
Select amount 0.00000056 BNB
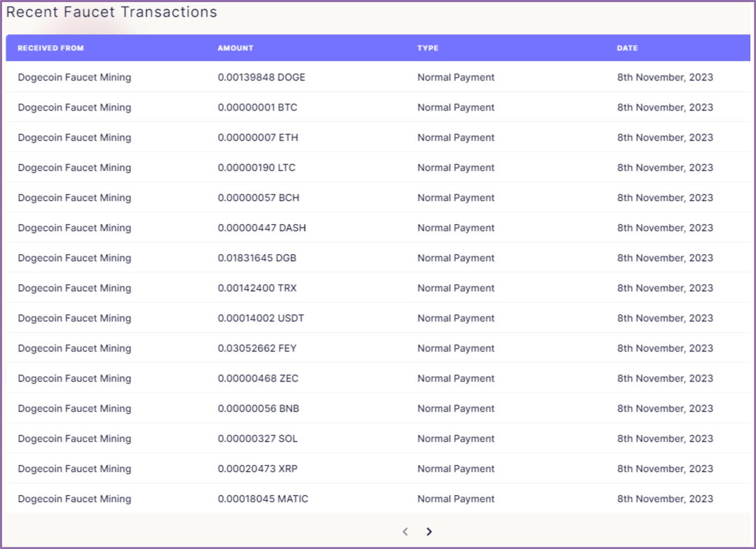click(259, 409)
